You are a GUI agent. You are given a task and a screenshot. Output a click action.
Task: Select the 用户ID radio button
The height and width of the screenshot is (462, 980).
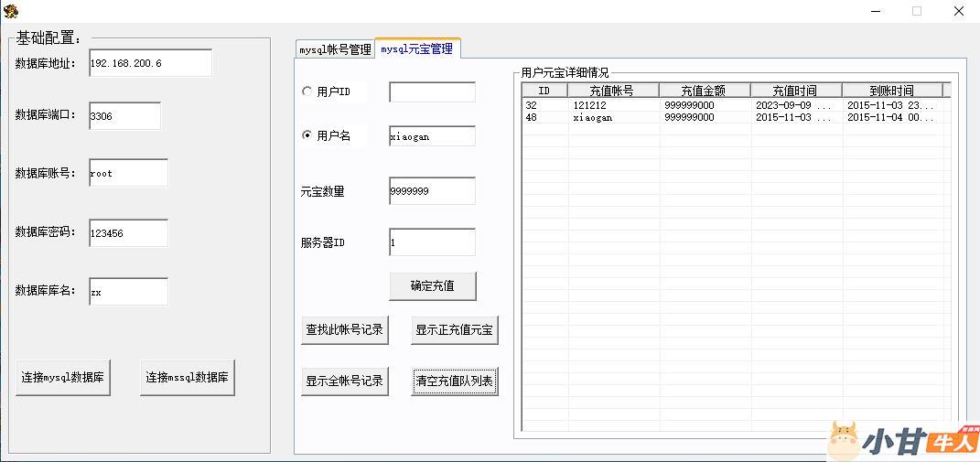(307, 91)
